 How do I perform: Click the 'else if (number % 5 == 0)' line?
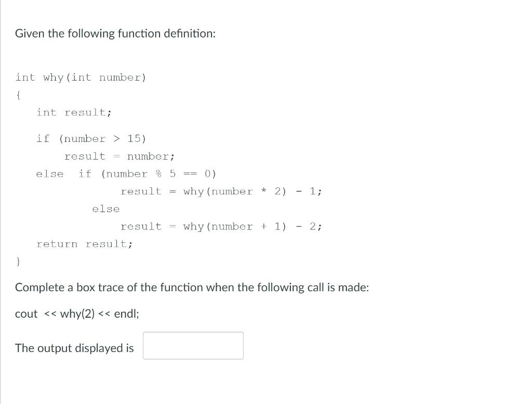pyautogui.click(x=126, y=173)
